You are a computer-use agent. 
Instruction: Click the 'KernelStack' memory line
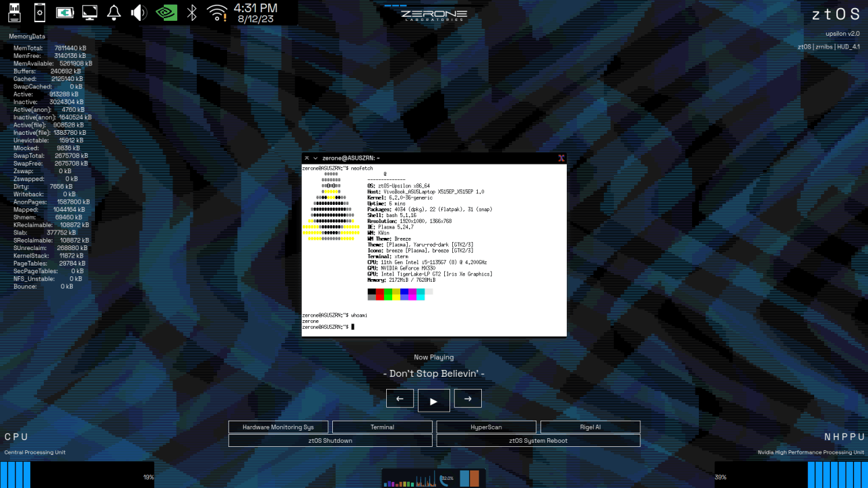pos(49,255)
